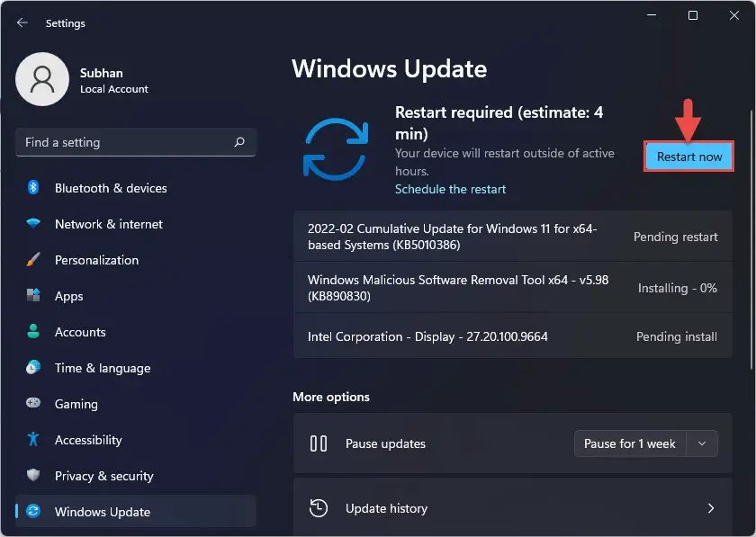
Task: Click the Pending install status
Action: (677, 336)
